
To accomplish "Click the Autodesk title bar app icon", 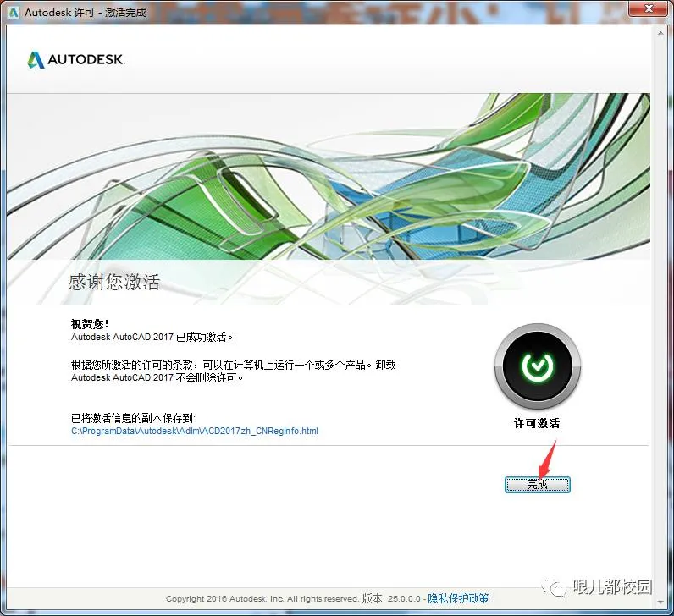I will [14, 12].
